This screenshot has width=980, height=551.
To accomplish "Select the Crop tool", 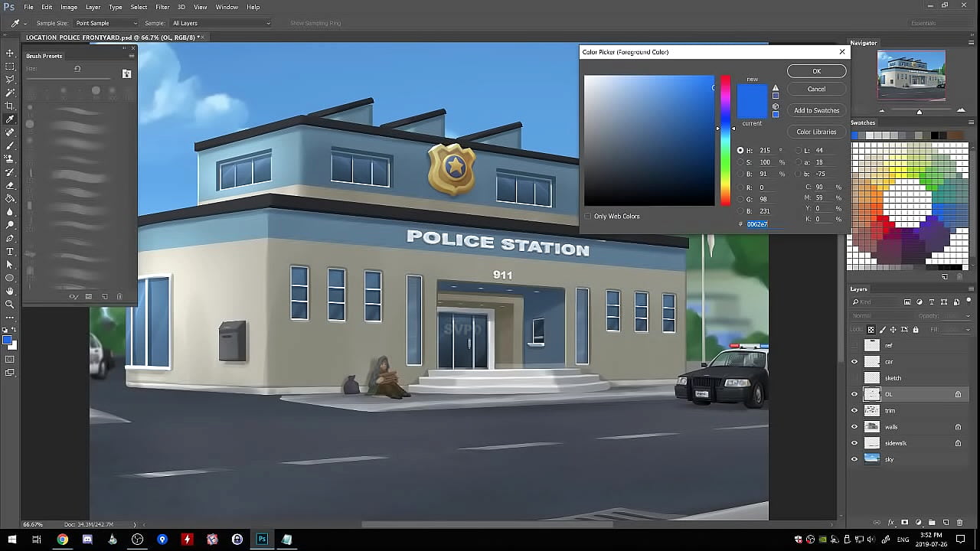I will pos(10,106).
